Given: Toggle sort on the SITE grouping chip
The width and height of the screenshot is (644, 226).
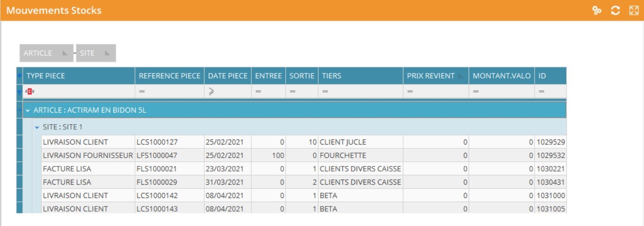Looking at the screenshot, I should 107,53.
